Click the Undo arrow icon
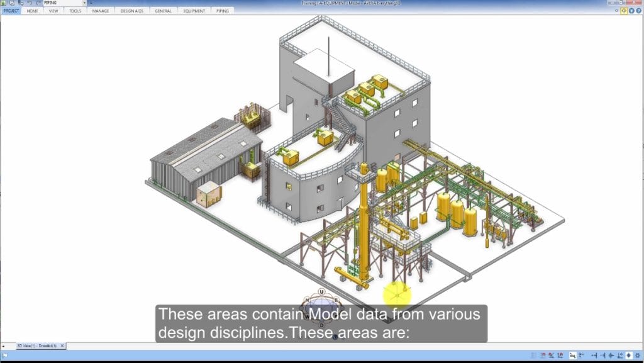644x363 pixels. coord(30,3)
